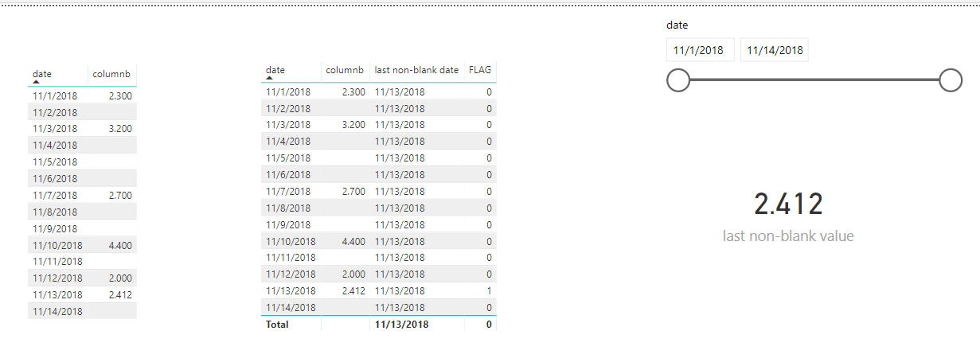The height and width of the screenshot is (358, 980).
Task: Click the Total FLAG value 0
Action: pyautogui.click(x=489, y=324)
